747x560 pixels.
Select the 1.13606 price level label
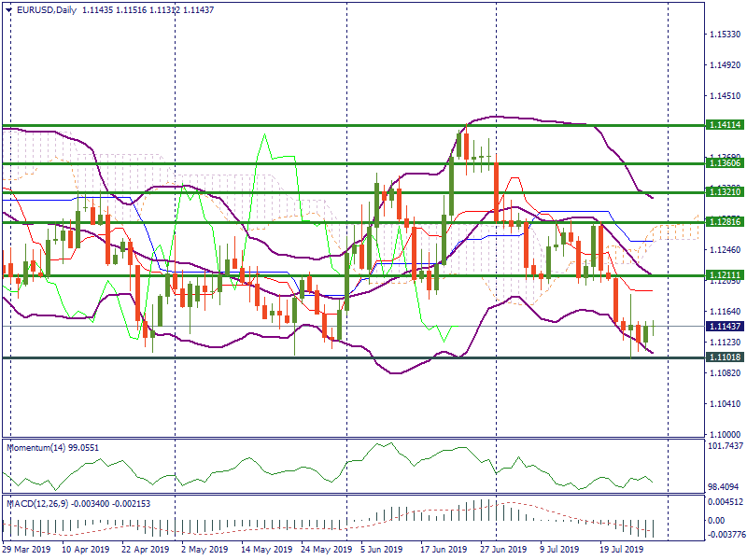pyautogui.click(x=723, y=163)
